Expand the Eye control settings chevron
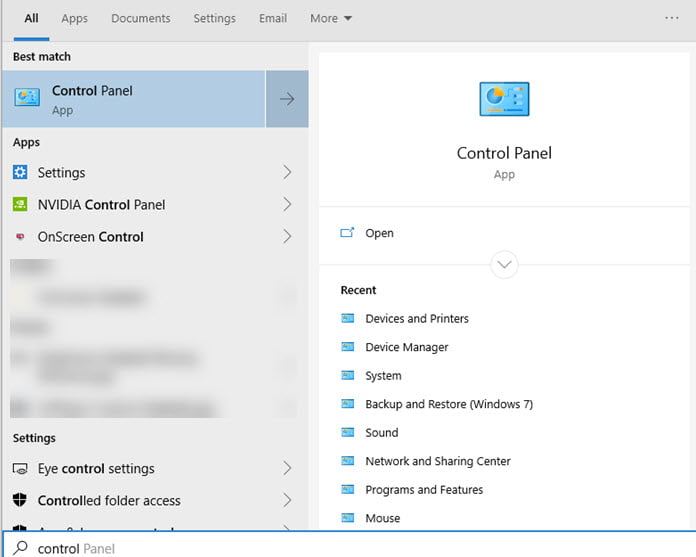The width and height of the screenshot is (696, 557). (x=287, y=468)
